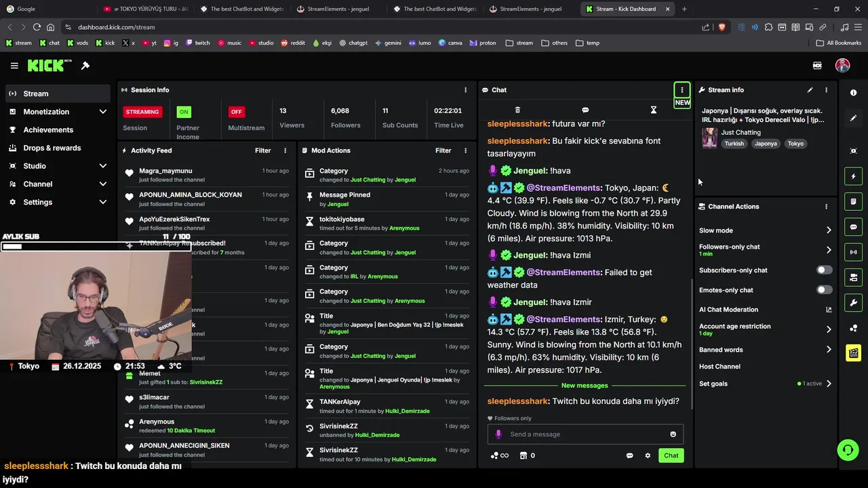Click Host Channel
Image resolution: width=868 pixels, height=488 pixels.
(x=719, y=367)
